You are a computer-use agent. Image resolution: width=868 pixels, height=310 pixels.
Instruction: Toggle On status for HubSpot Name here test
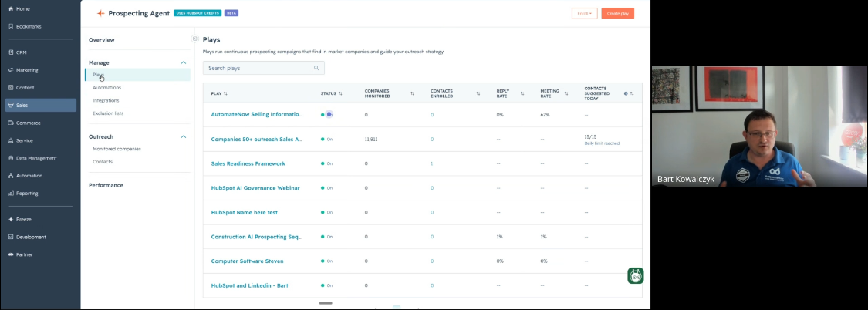click(327, 213)
